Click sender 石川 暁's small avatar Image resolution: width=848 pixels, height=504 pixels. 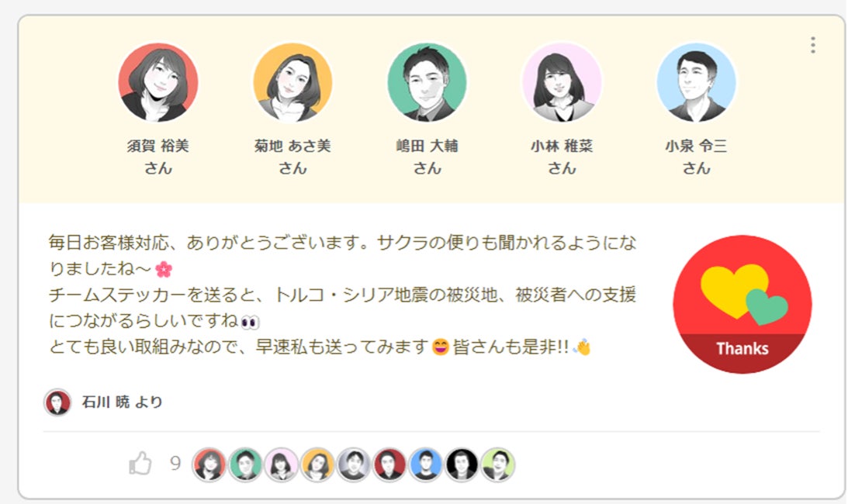pyautogui.click(x=57, y=402)
